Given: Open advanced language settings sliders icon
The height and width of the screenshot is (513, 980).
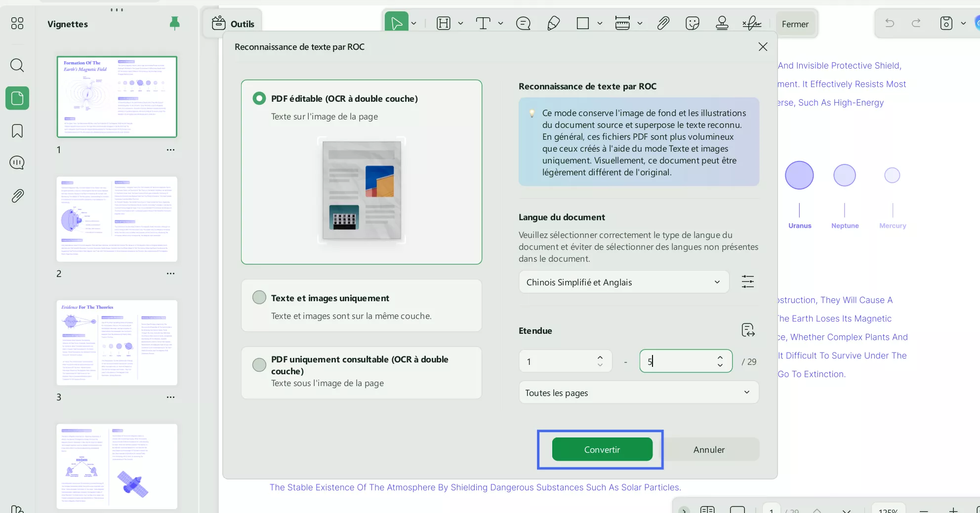Looking at the screenshot, I should pos(748,282).
